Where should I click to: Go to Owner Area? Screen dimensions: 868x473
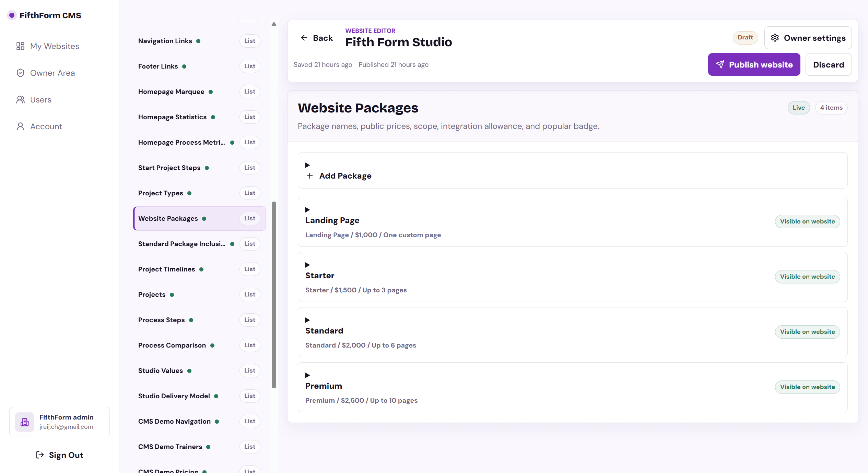[59, 73]
